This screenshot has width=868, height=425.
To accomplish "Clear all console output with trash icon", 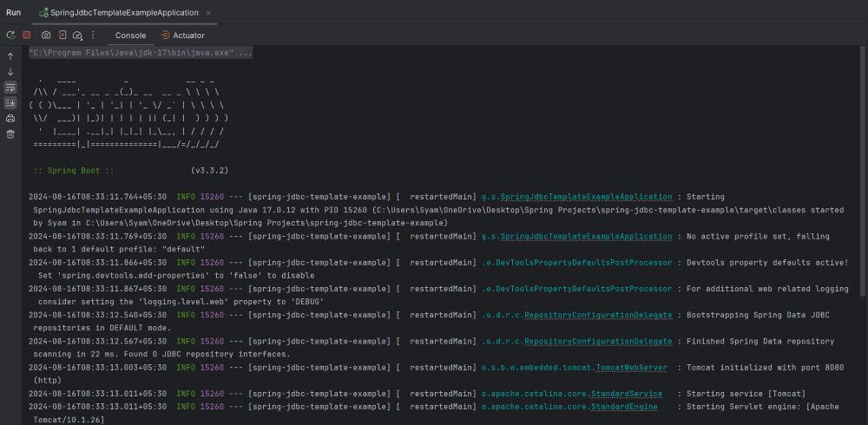I will pos(10,134).
